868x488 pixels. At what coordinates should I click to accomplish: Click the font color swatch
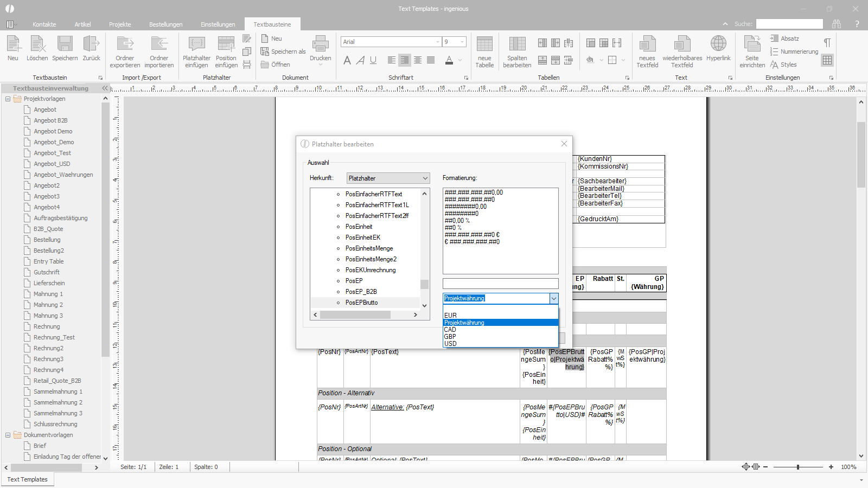pos(449,60)
